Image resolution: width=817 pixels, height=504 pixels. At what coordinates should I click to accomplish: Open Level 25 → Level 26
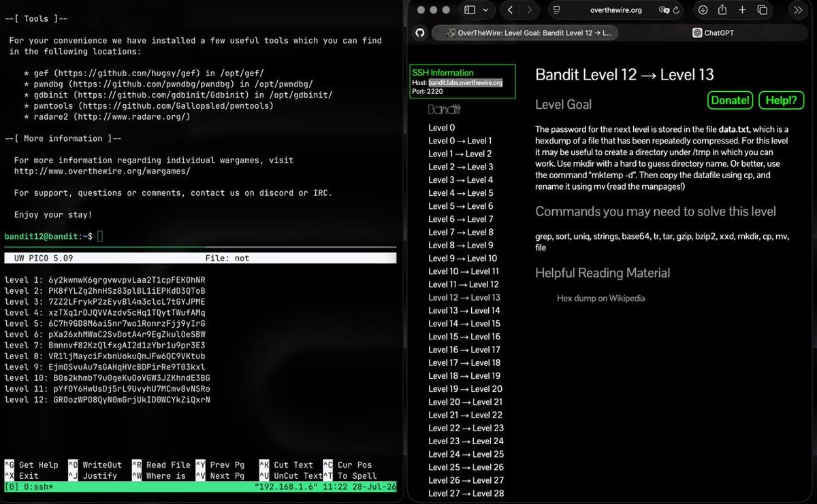(x=466, y=467)
